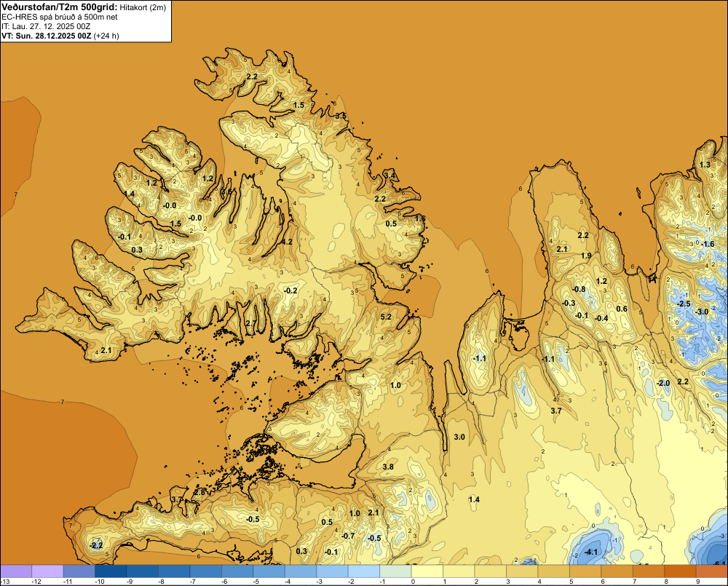Click the 1.3 temperature reading
728x586 pixels.
click(705, 165)
